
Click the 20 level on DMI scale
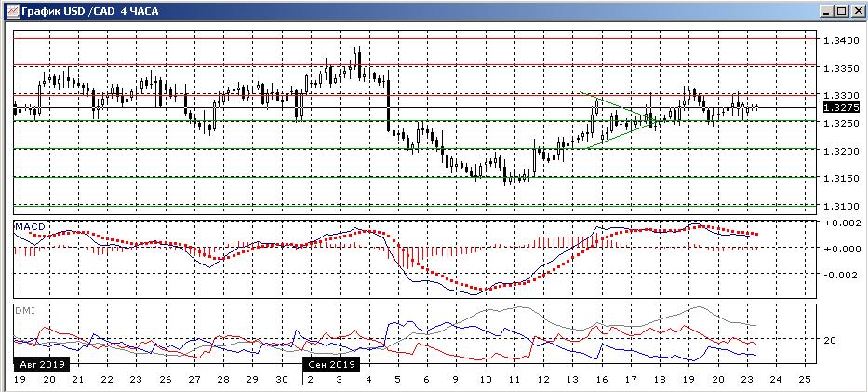pyautogui.click(x=830, y=340)
